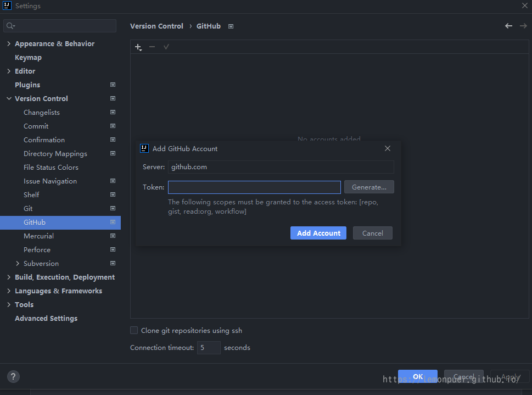Close the Add GitHub Account dialog

coord(388,148)
